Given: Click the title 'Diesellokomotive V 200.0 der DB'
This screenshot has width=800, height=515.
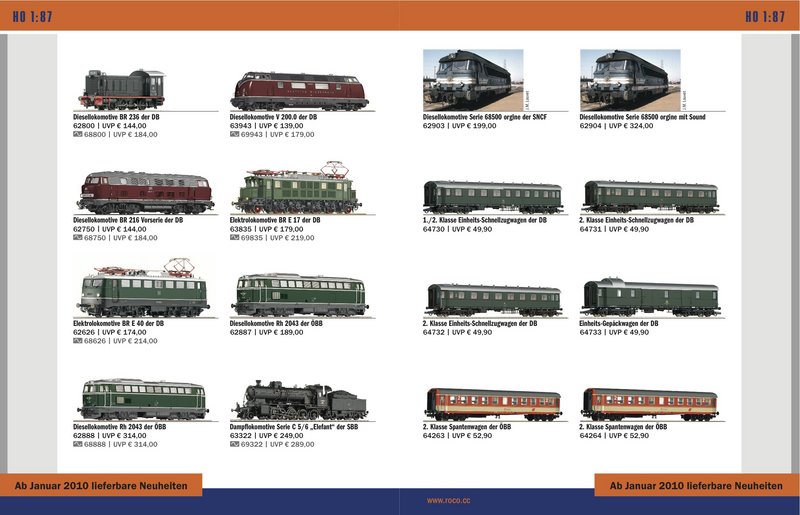Looking at the screenshot, I should (x=273, y=117).
